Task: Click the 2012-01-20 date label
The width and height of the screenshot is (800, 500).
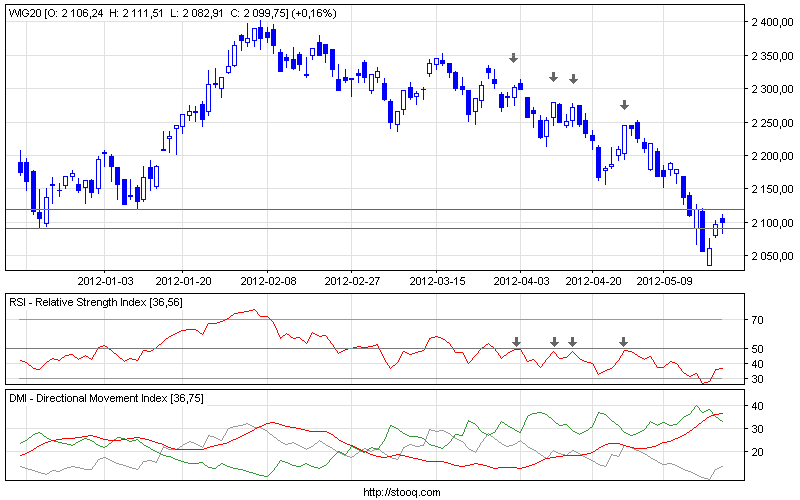Action: point(183,281)
